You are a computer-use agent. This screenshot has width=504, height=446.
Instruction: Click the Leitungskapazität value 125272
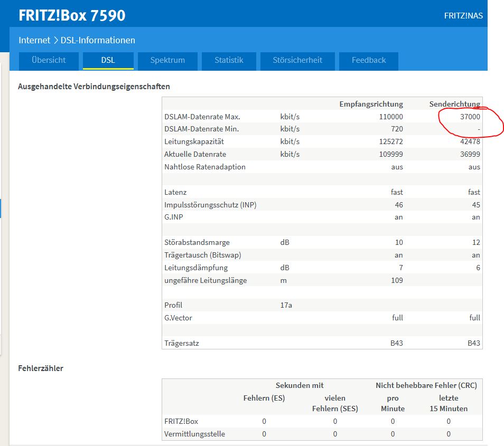pos(391,141)
